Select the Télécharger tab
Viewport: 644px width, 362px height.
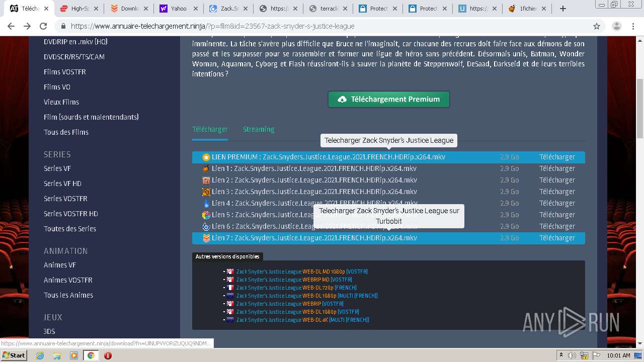pos(210,129)
